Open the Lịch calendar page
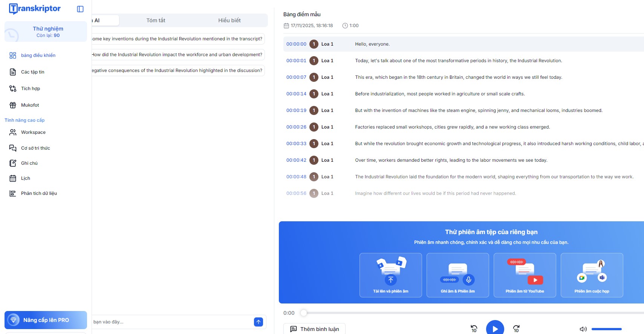Viewport: 644px width, 334px height. click(26, 178)
